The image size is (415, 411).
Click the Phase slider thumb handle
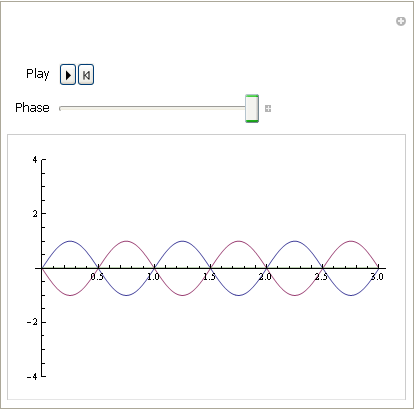pyautogui.click(x=252, y=108)
